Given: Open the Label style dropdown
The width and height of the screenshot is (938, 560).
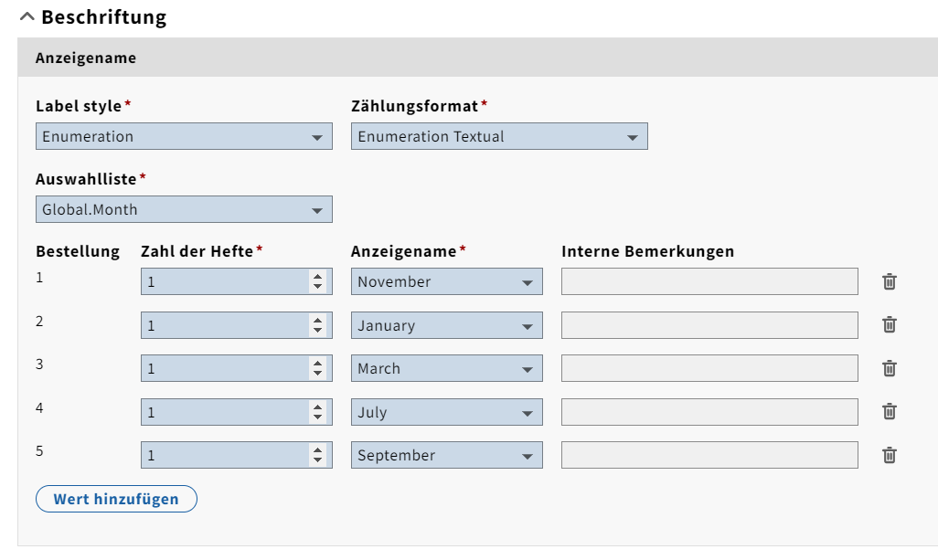Looking at the screenshot, I should point(183,137).
